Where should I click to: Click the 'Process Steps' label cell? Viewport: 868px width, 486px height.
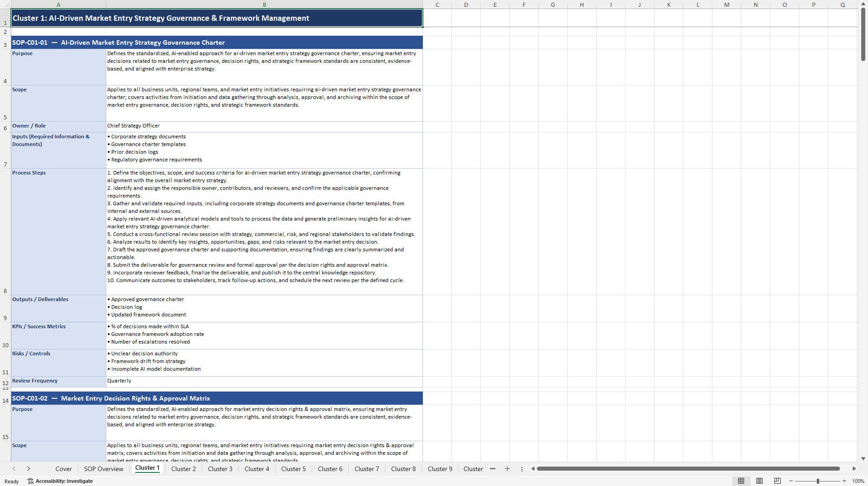coord(58,231)
